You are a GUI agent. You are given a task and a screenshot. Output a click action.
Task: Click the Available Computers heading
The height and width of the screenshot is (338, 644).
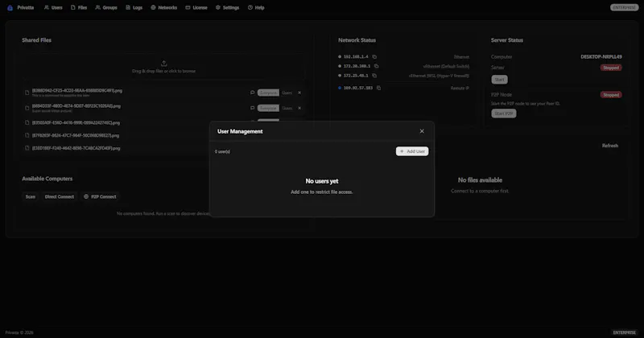click(x=47, y=179)
